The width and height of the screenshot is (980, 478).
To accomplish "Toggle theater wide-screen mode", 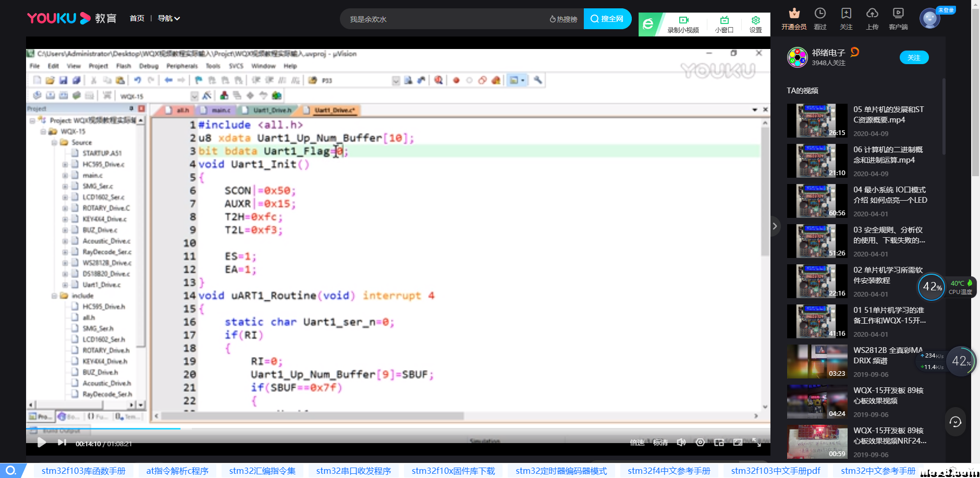I will tap(738, 443).
